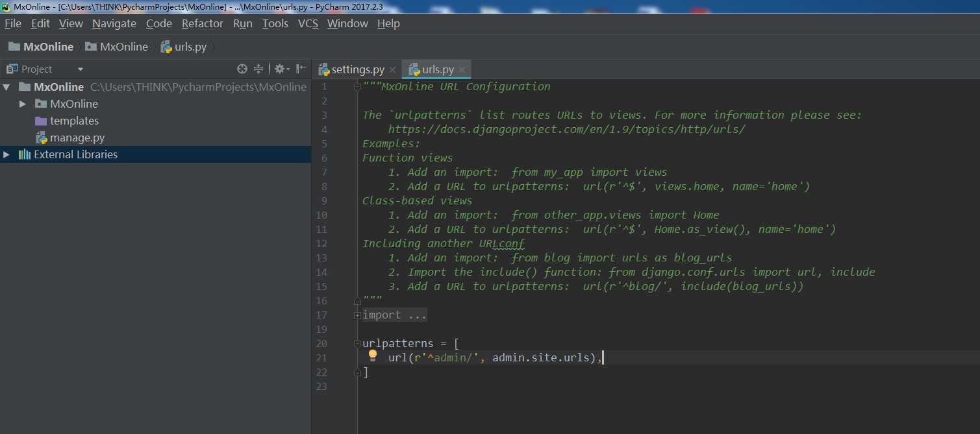Fold the urlpatterns list at line 20
The width and height of the screenshot is (980, 434).
(357, 344)
